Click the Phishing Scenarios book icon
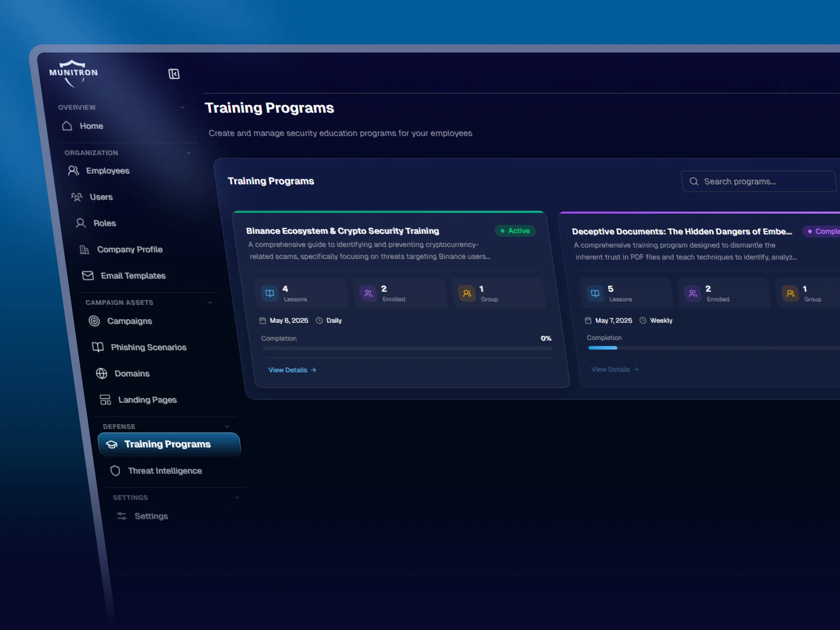Image resolution: width=840 pixels, height=630 pixels. coord(98,347)
